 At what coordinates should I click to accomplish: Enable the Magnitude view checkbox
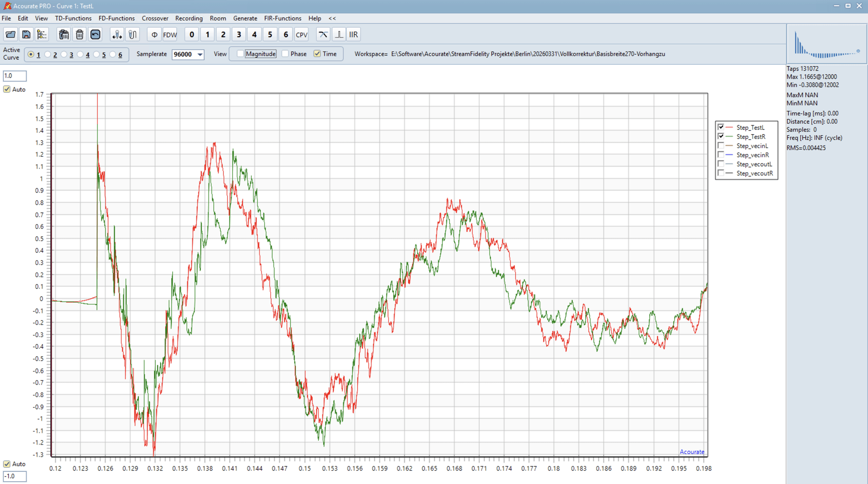[240, 54]
